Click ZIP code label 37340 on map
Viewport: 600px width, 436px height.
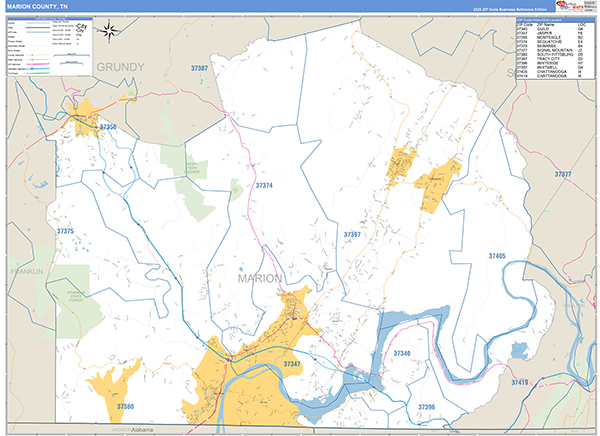(x=402, y=353)
